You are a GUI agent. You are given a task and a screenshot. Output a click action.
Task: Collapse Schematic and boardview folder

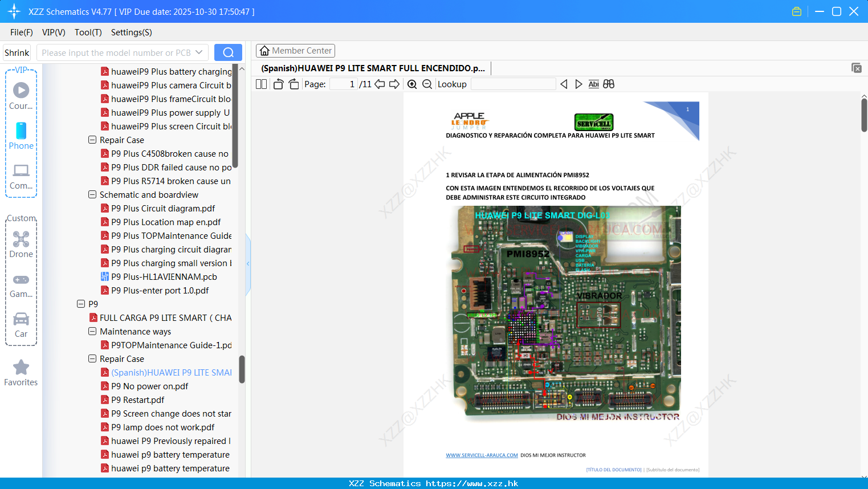click(x=92, y=194)
